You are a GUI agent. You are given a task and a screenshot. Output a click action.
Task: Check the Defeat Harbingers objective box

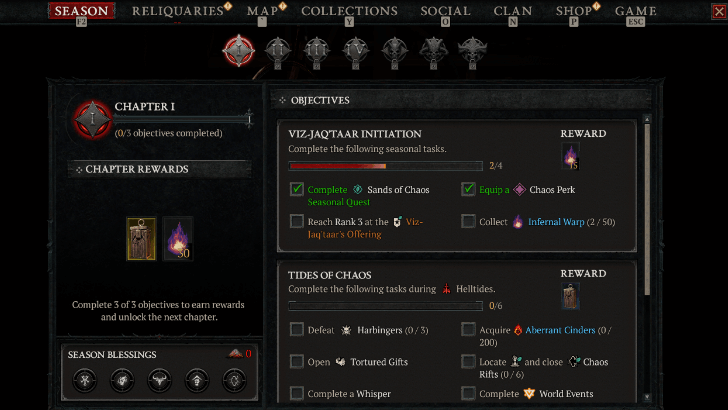(x=297, y=329)
